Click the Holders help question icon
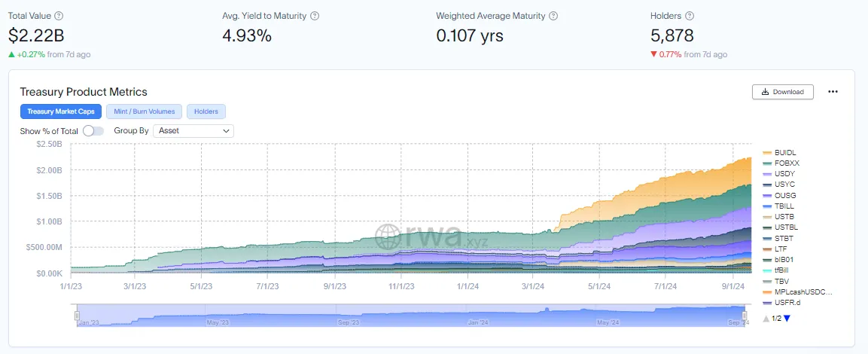868x354 pixels. pyautogui.click(x=689, y=16)
